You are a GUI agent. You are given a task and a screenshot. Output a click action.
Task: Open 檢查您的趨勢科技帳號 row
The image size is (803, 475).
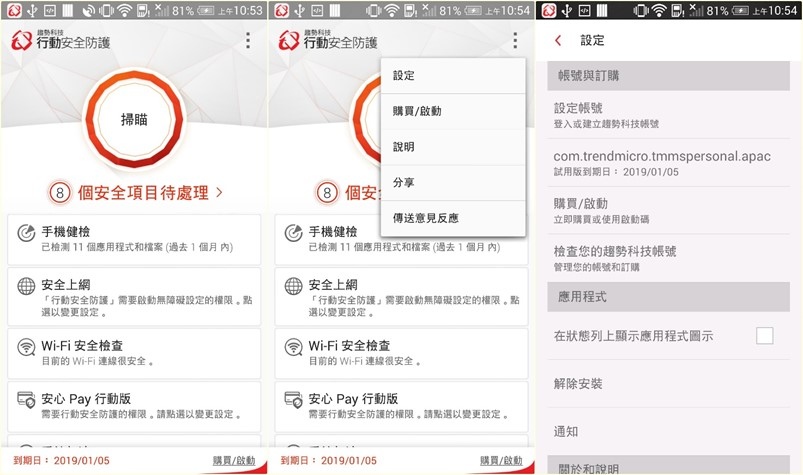[668, 258]
